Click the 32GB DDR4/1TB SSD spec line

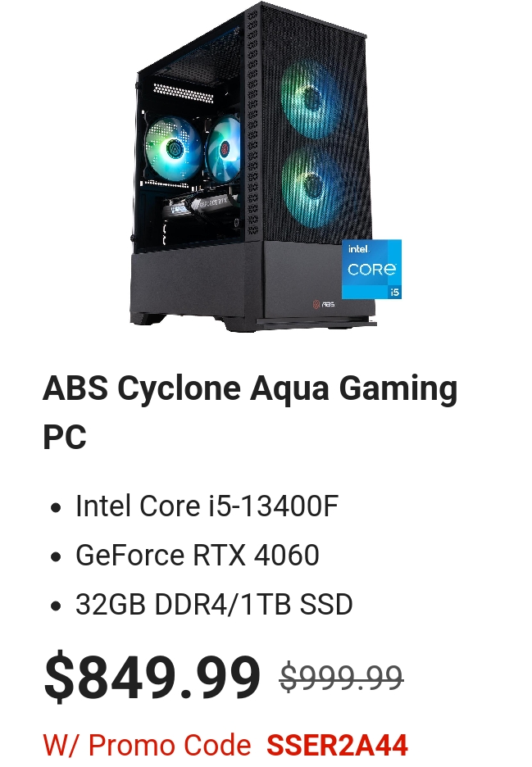(214, 604)
